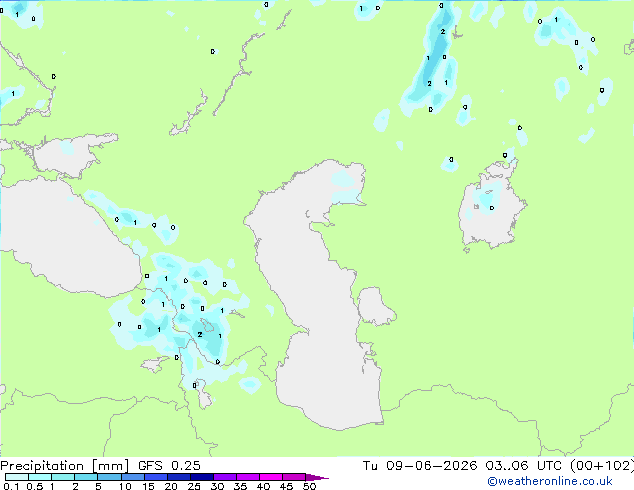Viewport: 634px width, 490px height.
Task: Click the 'GFS 0.25' model label
Action: tap(169, 466)
